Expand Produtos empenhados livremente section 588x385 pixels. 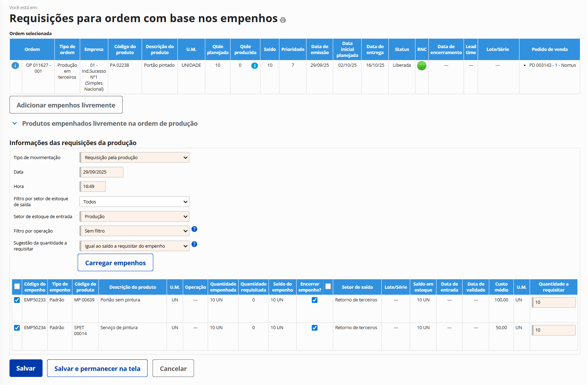(x=15, y=124)
